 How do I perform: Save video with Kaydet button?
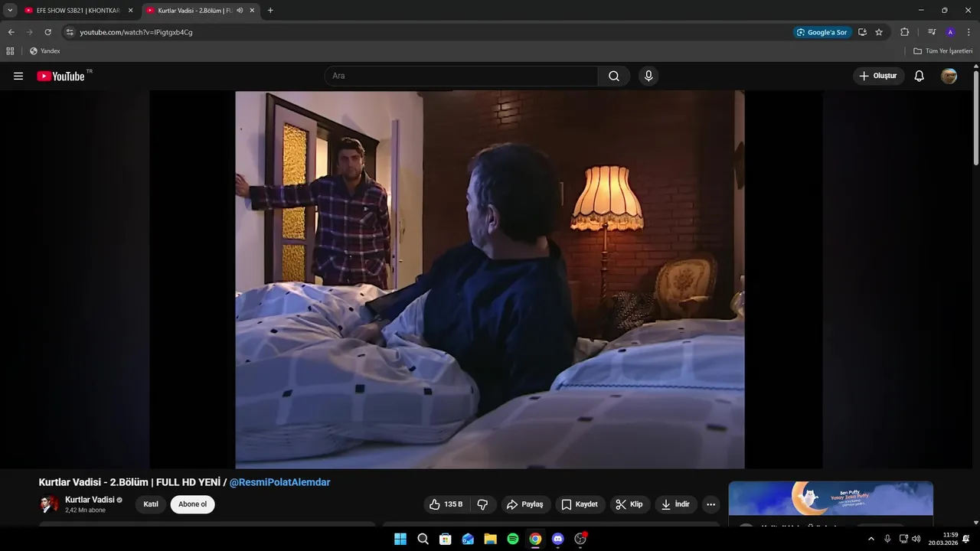click(x=580, y=504)
